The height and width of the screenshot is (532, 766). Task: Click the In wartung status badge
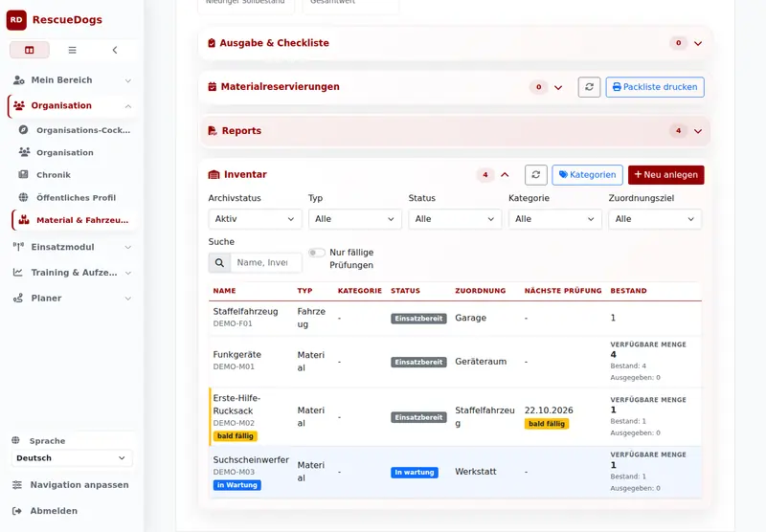pos(415,472)
